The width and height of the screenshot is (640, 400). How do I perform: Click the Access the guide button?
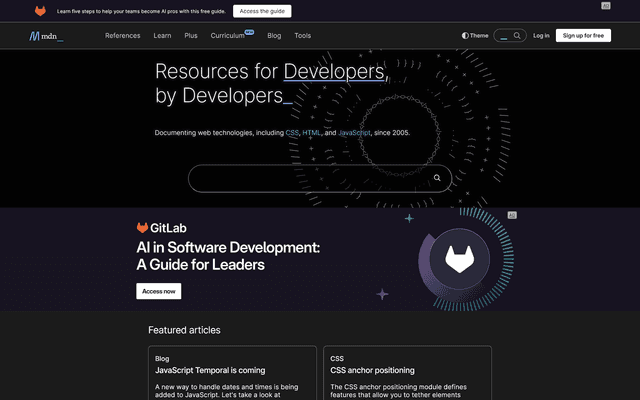262,11
